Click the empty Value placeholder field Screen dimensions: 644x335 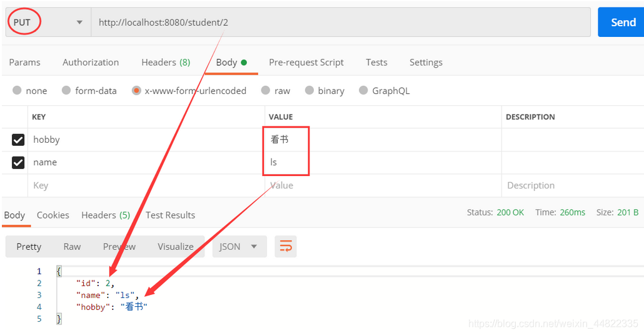(383, 185)
